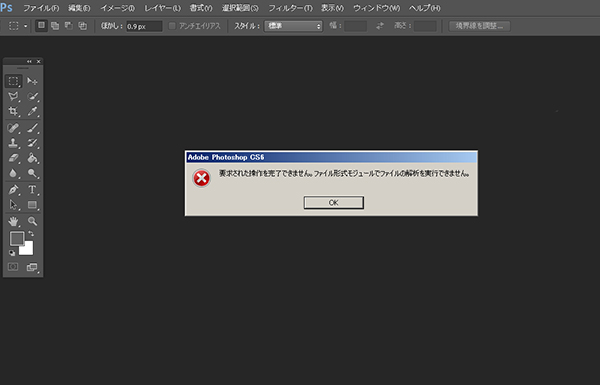Toggle the アンチエイリアス checkbox
The width and height of the screenshot is (600, 385).
click(x=172, y=26)
